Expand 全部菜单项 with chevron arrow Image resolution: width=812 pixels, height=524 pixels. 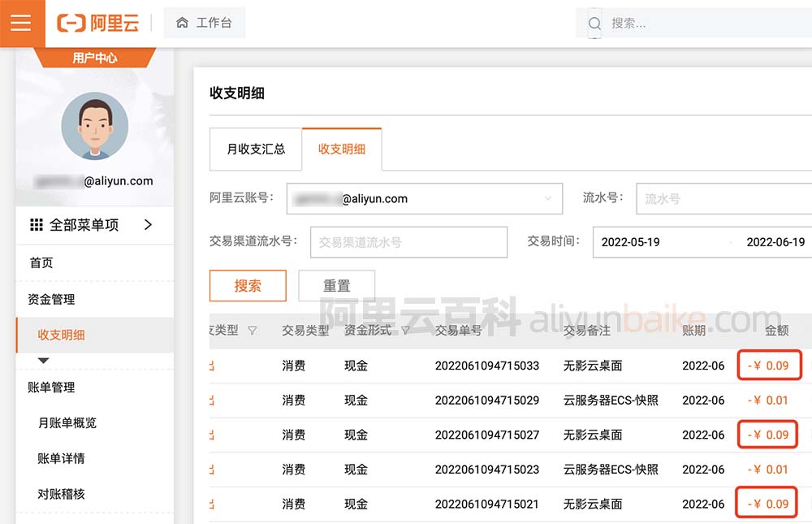[x=148, y=224]
